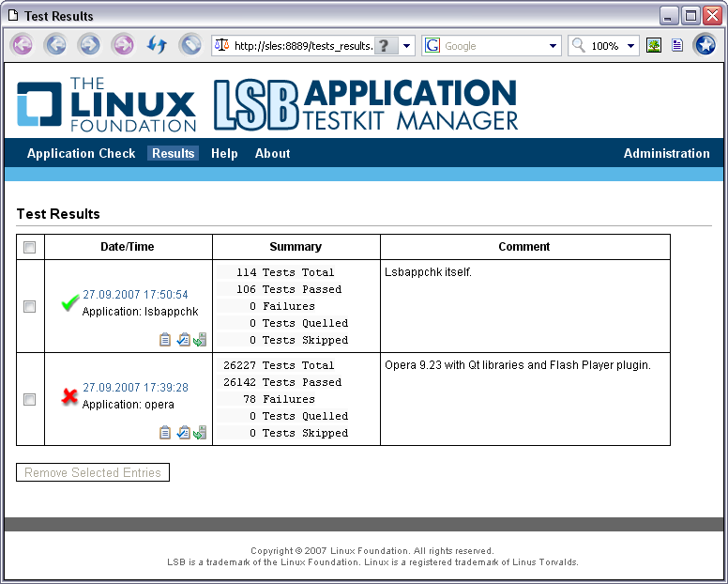Click the scales site icon in address bar
This screenshot has width=728, height=584.
tap(222, 45)
